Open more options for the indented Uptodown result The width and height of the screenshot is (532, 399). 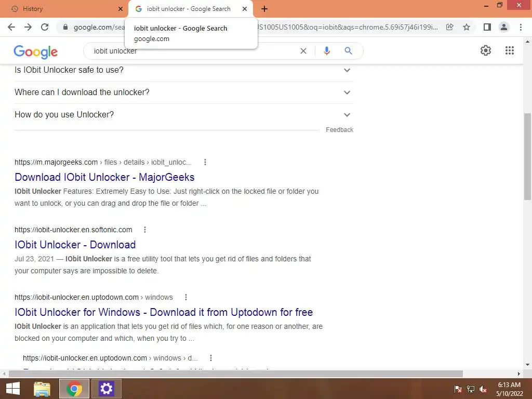click(x=211, y=358)
